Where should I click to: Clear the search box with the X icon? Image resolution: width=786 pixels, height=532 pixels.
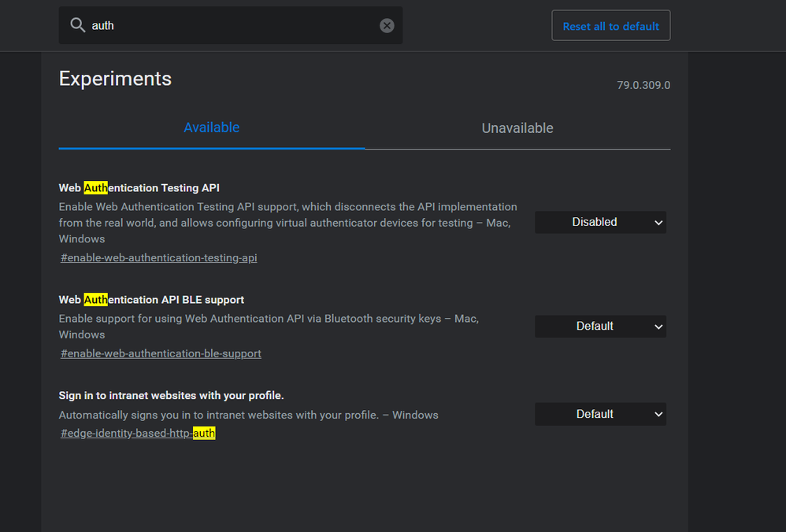(x=387, y=25)
